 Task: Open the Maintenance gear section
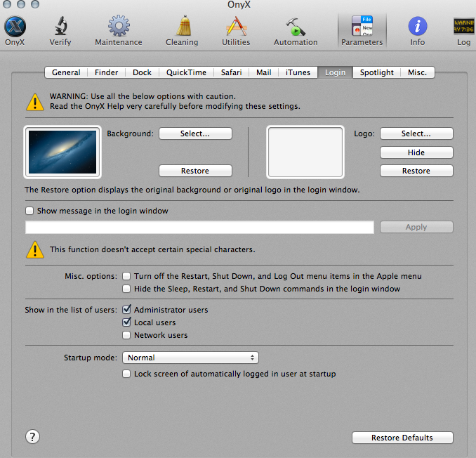click(119, 30)
